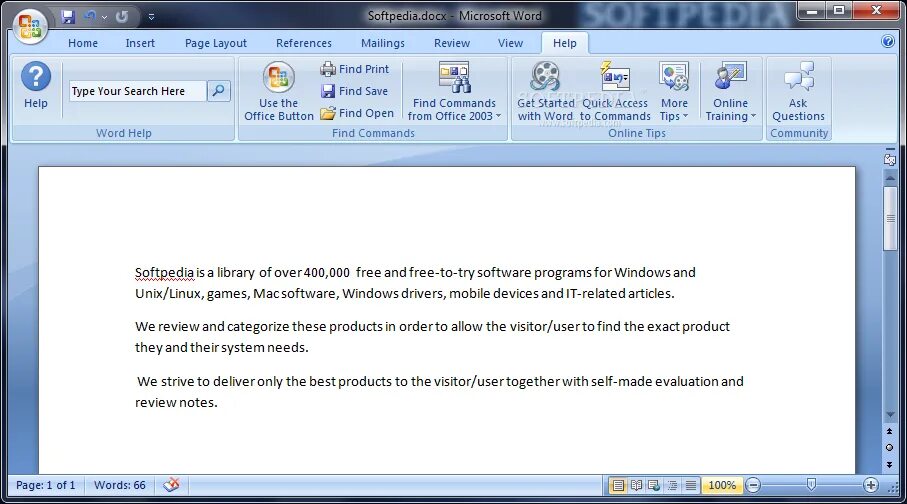Open the References tab

(x=304, y=43)
